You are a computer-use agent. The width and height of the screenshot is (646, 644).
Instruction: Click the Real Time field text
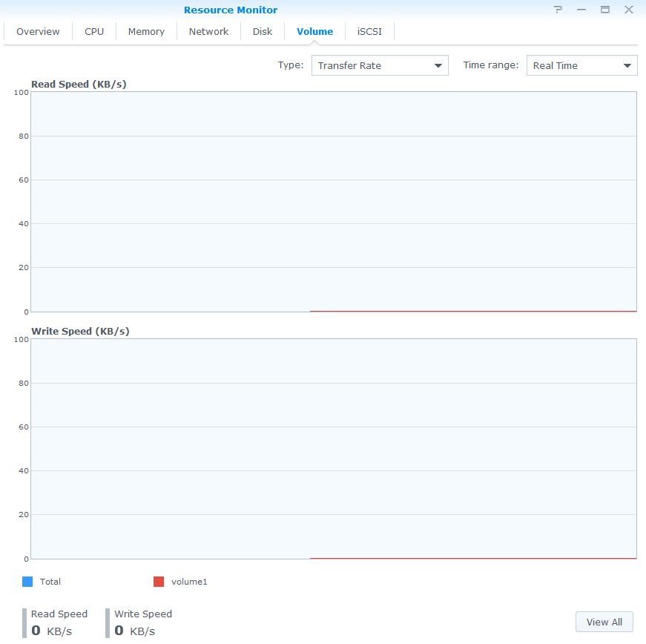click(556, 65)
